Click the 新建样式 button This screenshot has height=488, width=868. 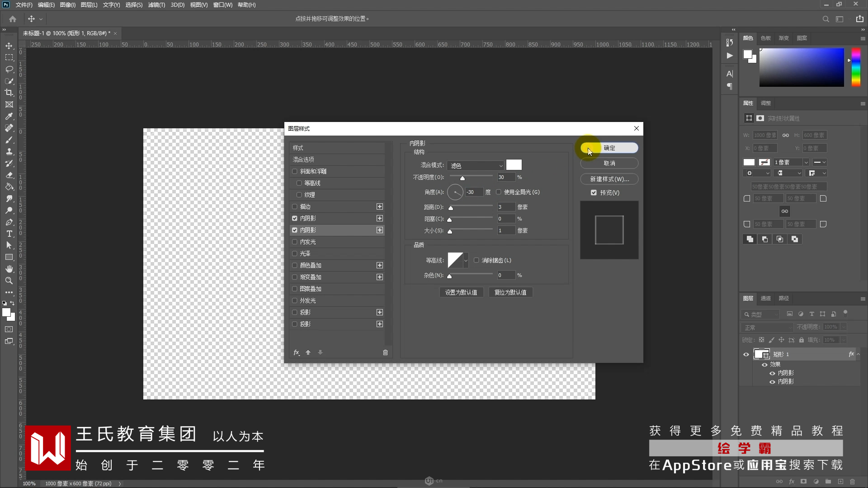[609, 179]
